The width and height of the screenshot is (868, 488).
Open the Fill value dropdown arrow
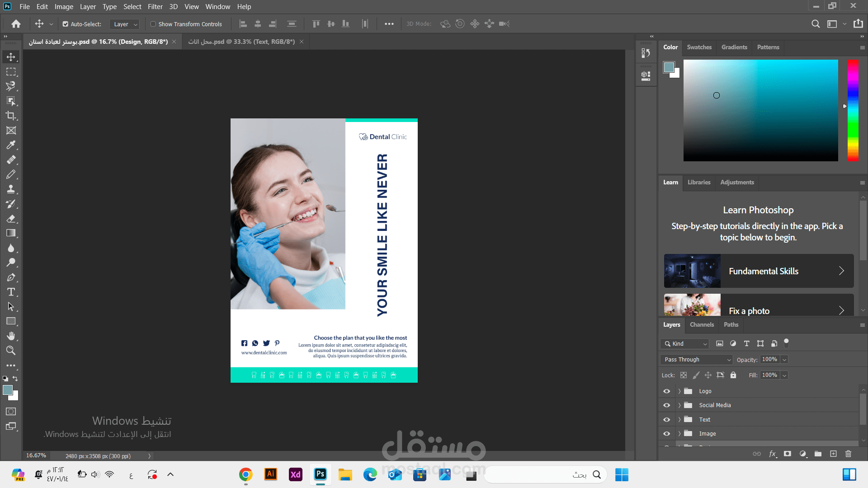(x=785, y=375)
